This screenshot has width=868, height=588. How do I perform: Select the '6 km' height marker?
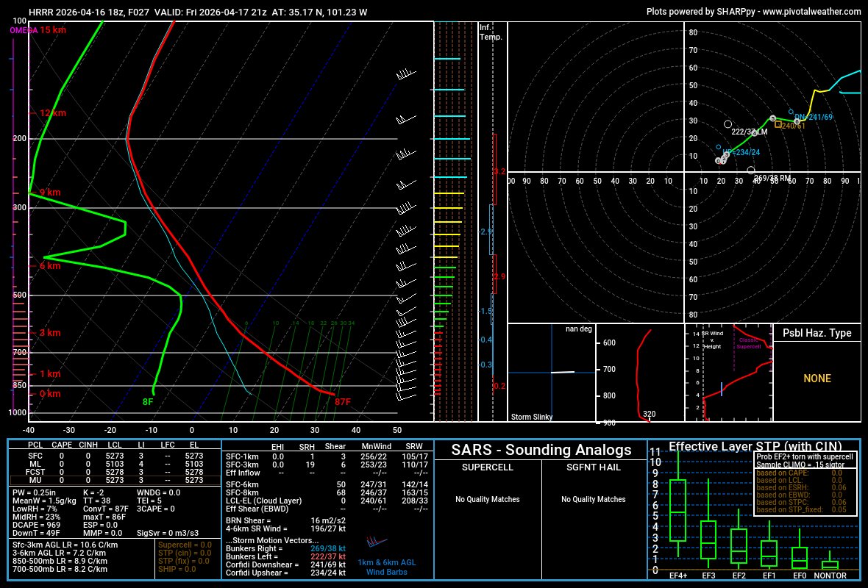coord(50,265)
